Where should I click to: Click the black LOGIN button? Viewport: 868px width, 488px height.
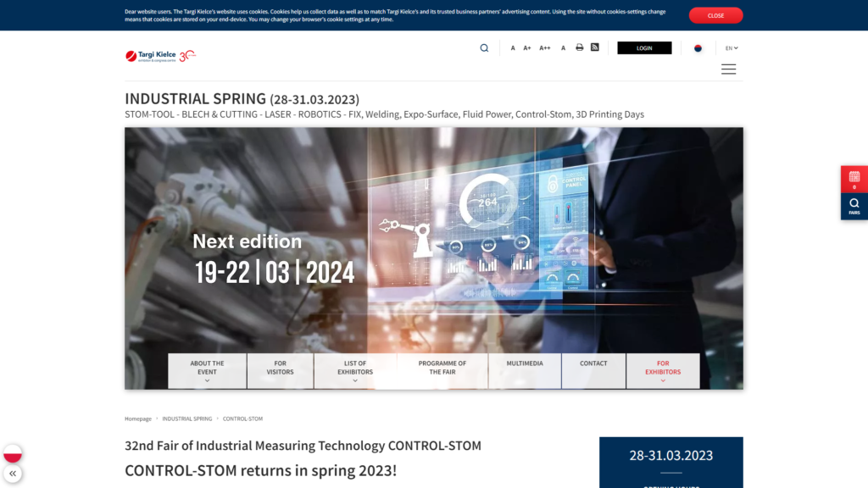point(644,48)
